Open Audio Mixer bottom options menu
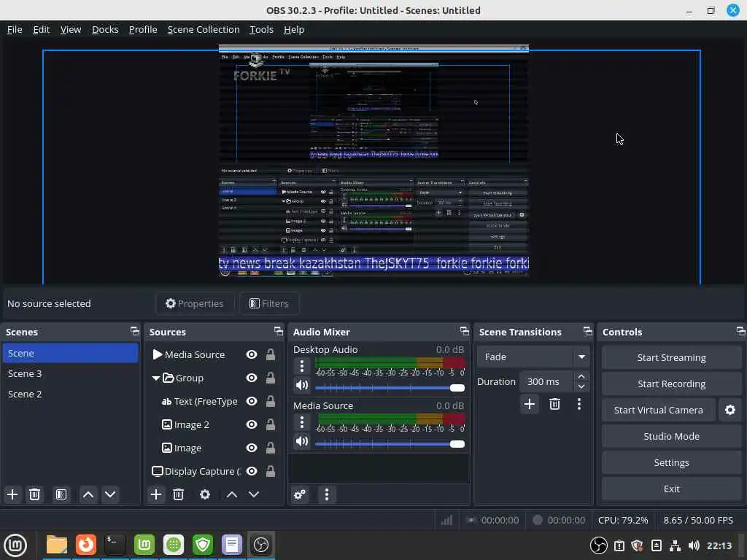 tap(326, 494)
